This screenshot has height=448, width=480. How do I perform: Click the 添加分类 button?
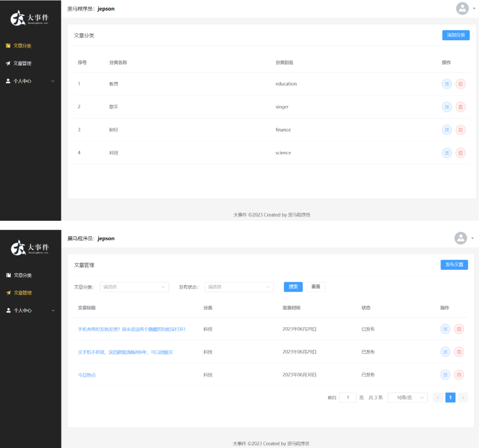(x=456, y=35)
